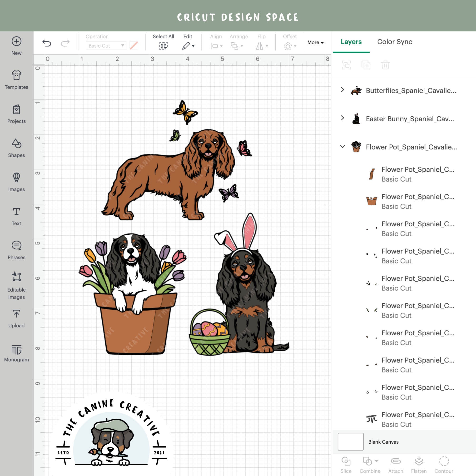
Task: Collapse the Flower Pot_Spaniel layer group
Action: pos(342,147)
